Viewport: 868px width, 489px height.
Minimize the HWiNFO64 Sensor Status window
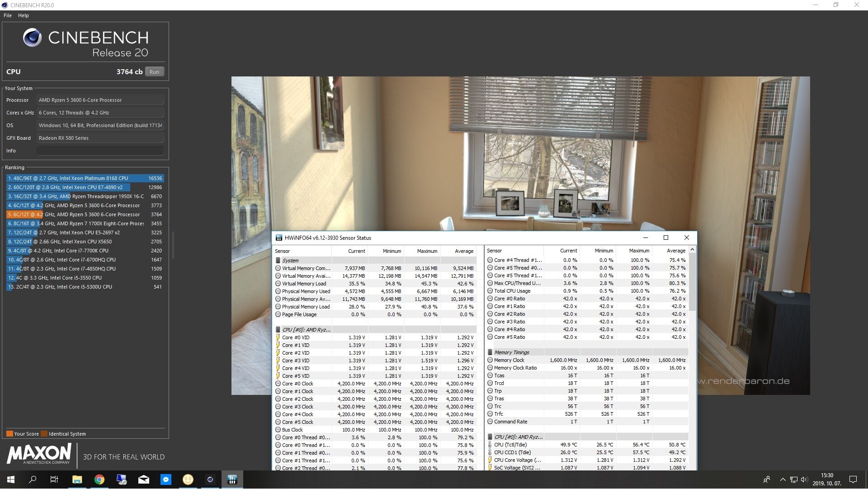pyautogui.click(x=645, y=238)
